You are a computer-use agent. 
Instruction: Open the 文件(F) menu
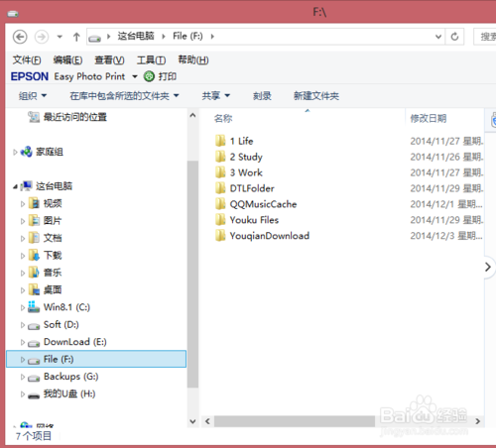pyautogui.click(x=27, y=60)
